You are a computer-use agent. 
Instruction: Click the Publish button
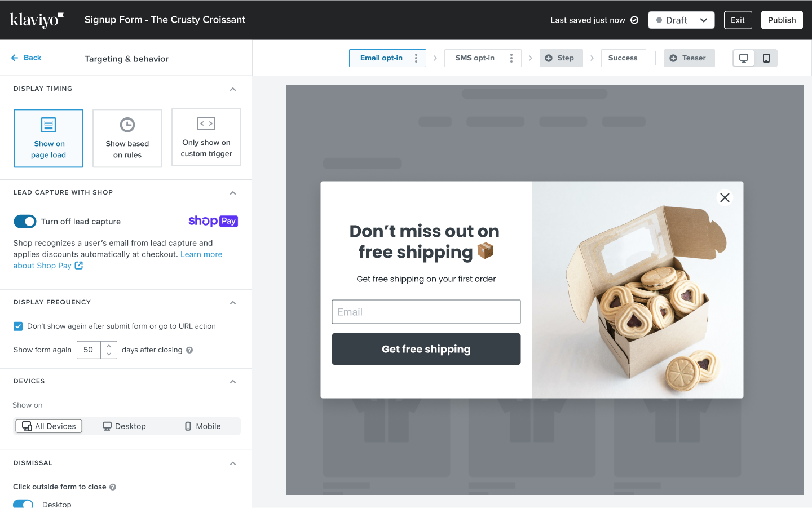[782, 20]
